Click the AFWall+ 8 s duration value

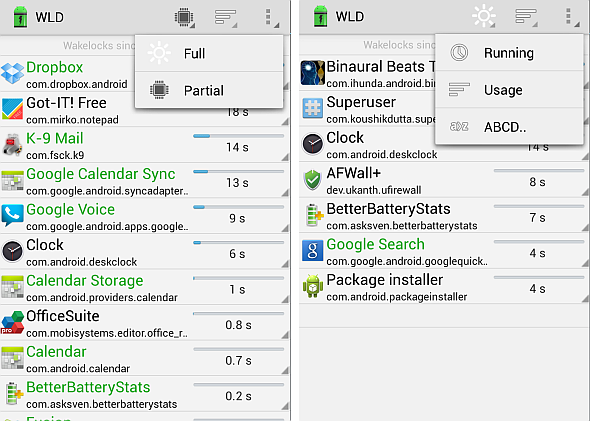click(537, 182)
